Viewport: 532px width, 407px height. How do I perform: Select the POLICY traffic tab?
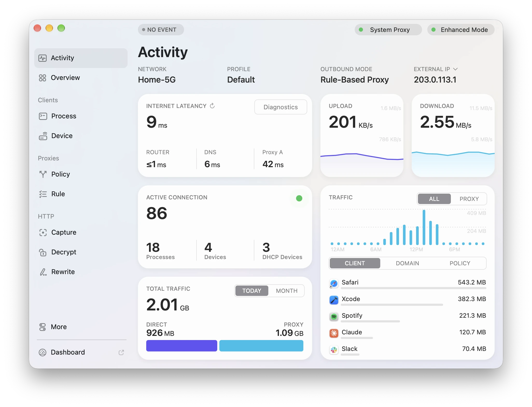click(x=460, y=263)
